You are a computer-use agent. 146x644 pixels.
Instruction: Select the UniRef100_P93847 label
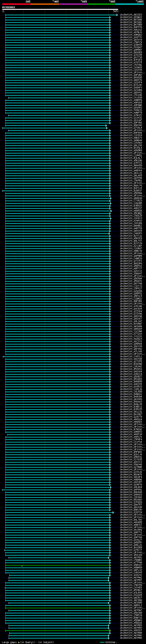(131, 47)
